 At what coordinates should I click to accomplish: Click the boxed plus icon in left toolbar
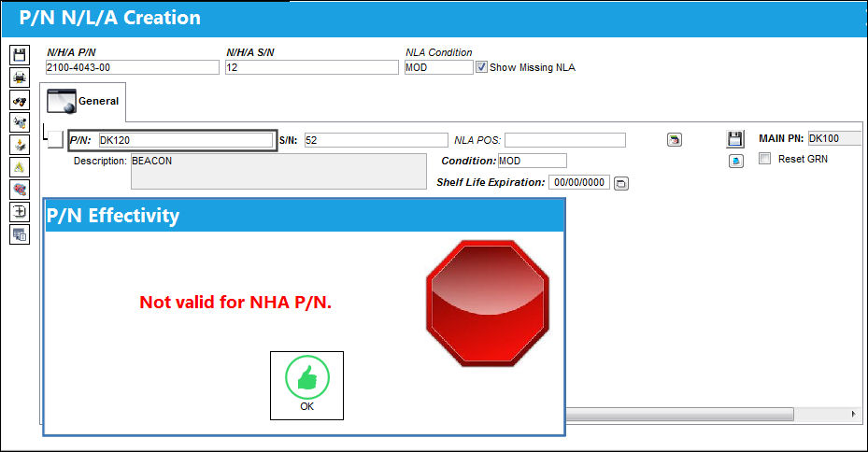click(20, 212)
